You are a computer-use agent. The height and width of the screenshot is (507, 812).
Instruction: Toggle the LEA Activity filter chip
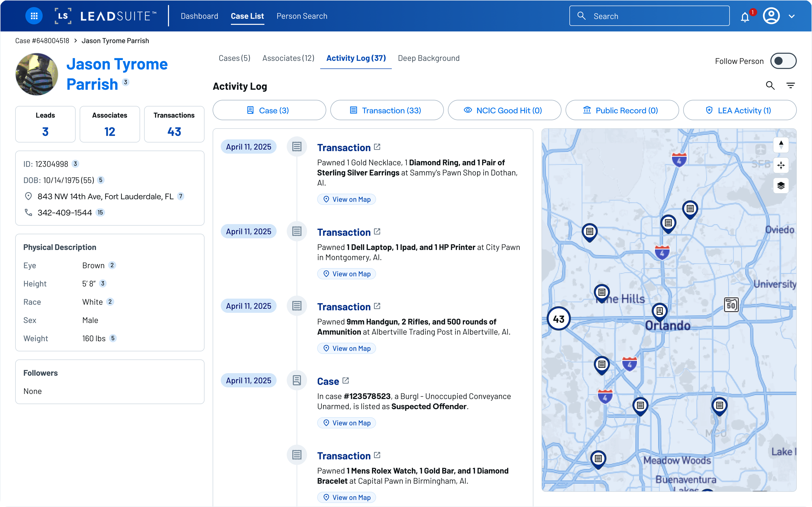(x=739, y=110)
